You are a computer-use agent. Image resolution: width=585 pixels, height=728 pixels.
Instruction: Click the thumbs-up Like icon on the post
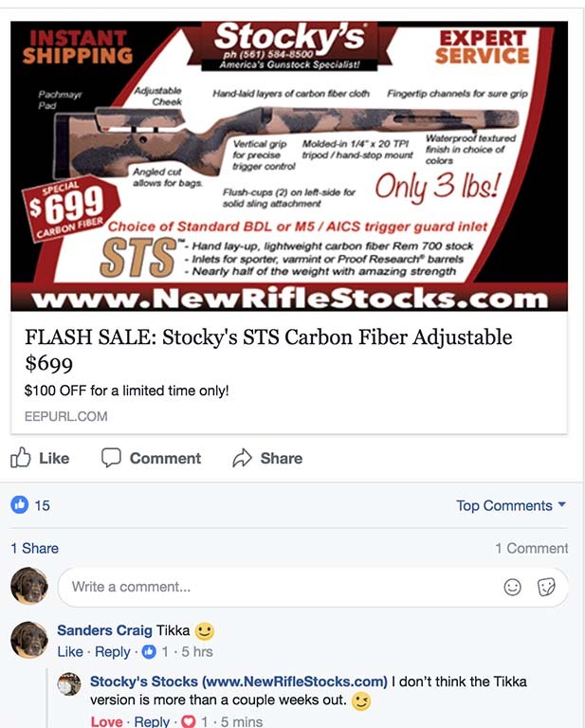coord(21,457)
